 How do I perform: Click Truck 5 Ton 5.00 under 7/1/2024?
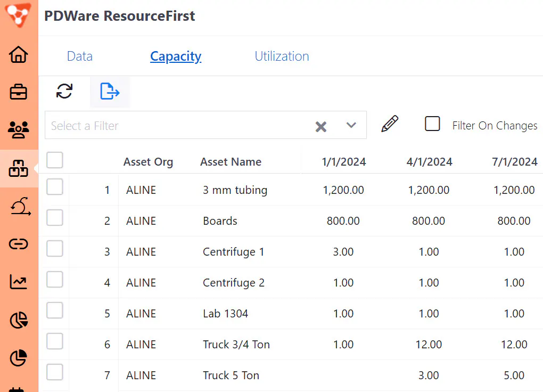coord(514,375)
